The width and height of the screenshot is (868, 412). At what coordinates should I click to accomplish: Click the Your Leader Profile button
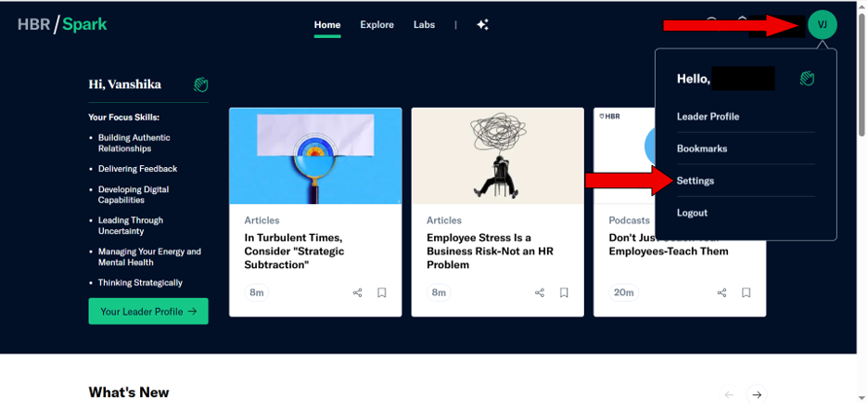click(148, 312)
